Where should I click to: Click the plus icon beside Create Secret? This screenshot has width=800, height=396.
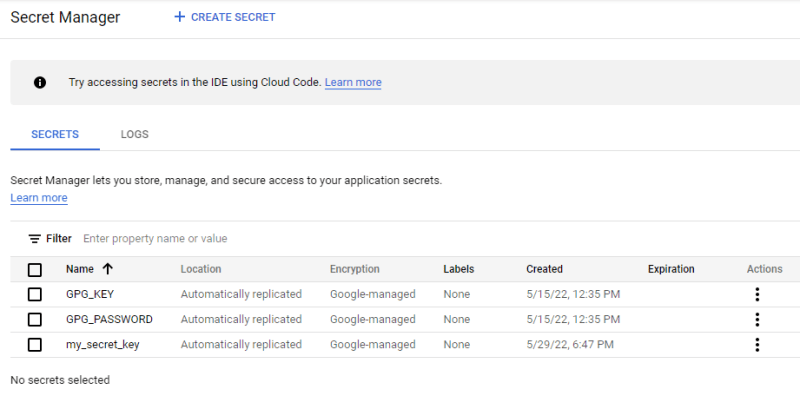(179, 17)
